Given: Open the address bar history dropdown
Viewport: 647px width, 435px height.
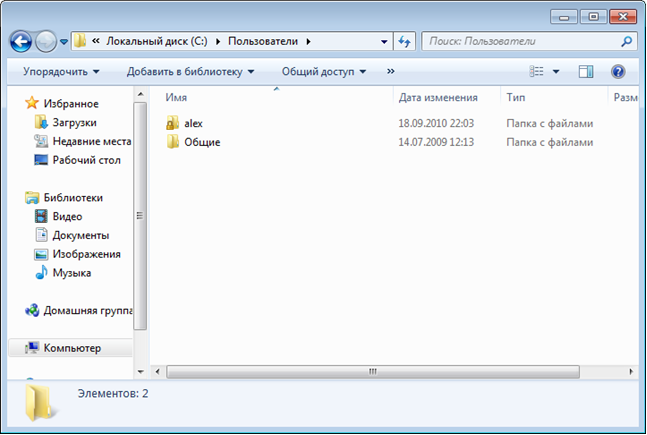Looking at the screenshot, I should [x=384, y=42].
